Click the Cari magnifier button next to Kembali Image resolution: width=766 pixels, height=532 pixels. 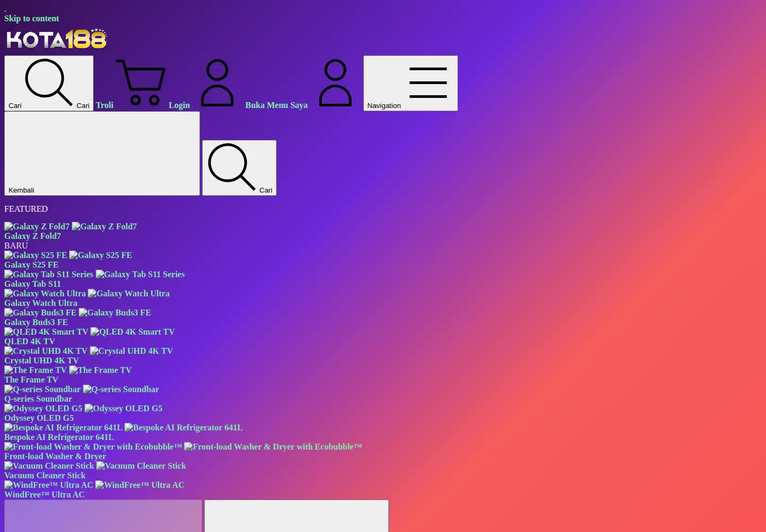click(x=239, y=168)
